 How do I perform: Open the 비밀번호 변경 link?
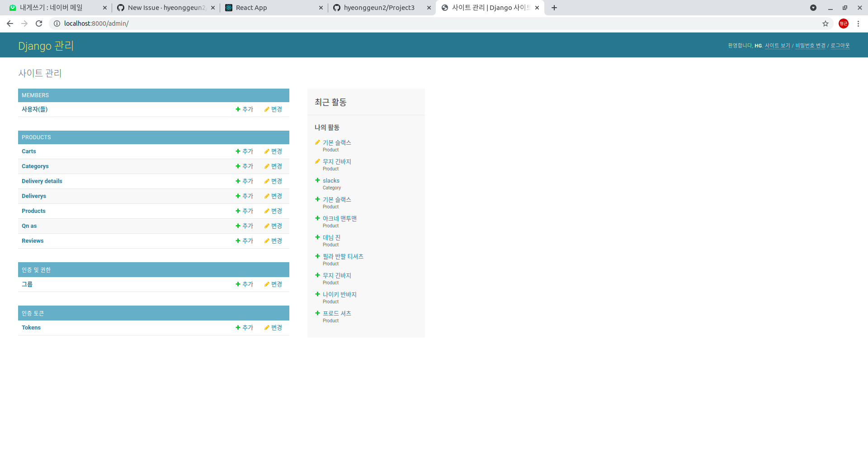coord(811,46)
